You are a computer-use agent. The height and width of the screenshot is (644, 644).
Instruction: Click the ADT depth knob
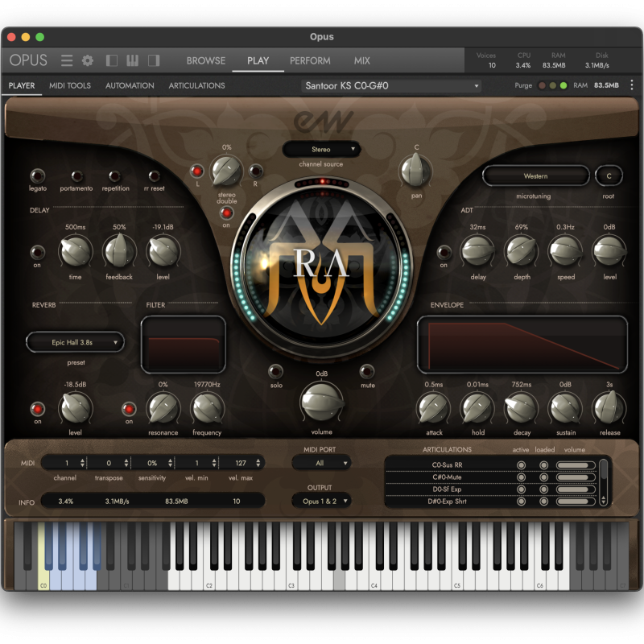pyautogui.click(x=522, y=251)
